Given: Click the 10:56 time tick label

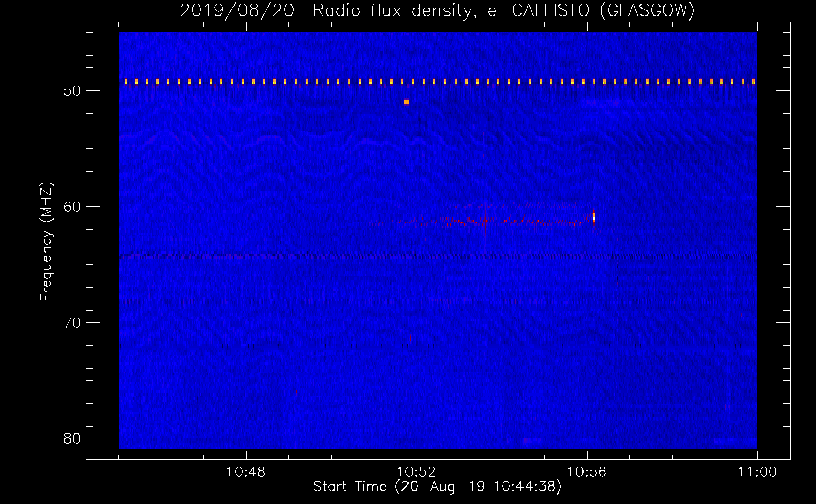Looking at the screenshot, I should tap(587, 472).
